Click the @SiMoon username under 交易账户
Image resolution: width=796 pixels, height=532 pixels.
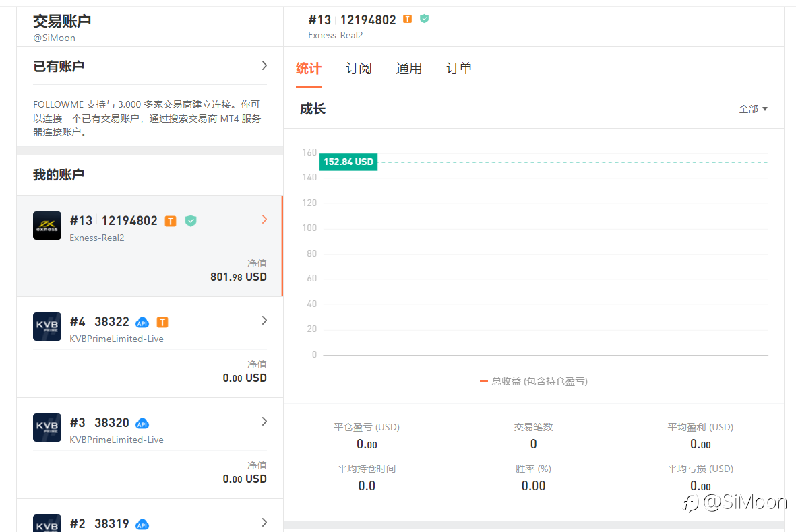[55, 38]
